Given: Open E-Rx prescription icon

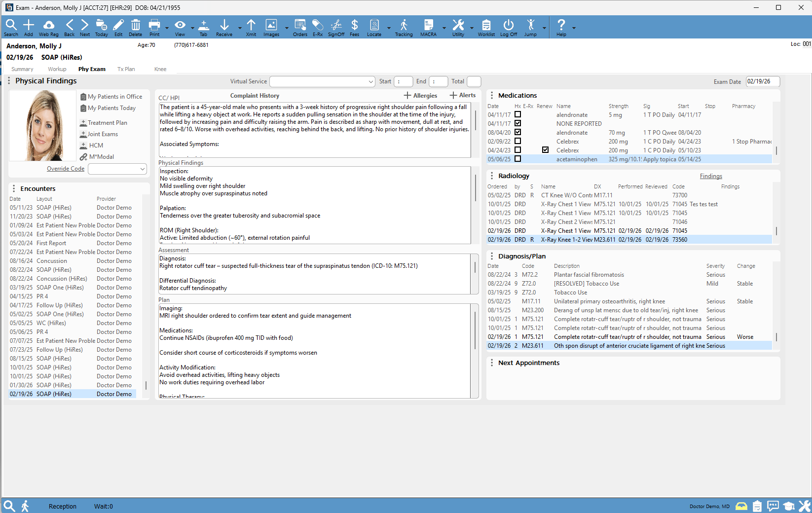Looking at the screenshot, I should click(x=318, y=28).
